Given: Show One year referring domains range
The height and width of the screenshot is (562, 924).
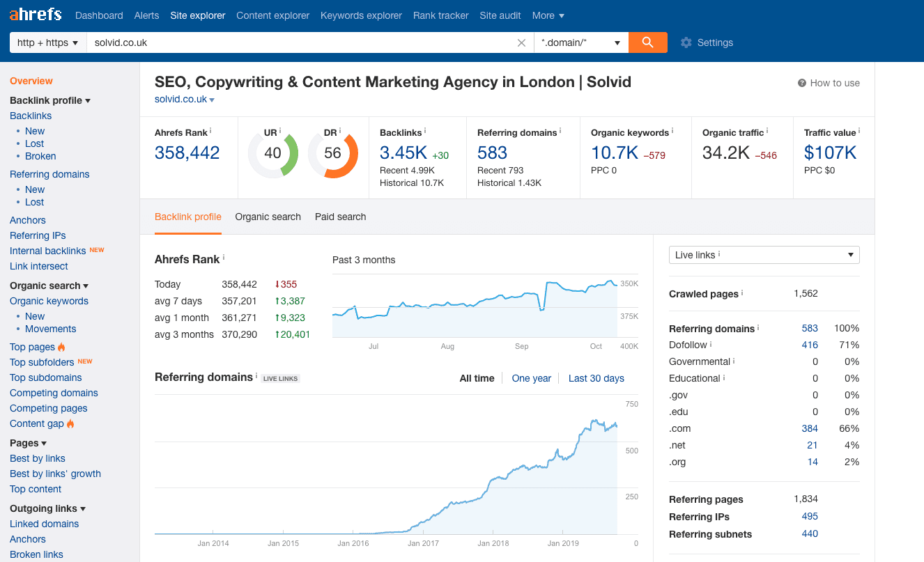Looking at the screenshot, I should pos(532,378).
